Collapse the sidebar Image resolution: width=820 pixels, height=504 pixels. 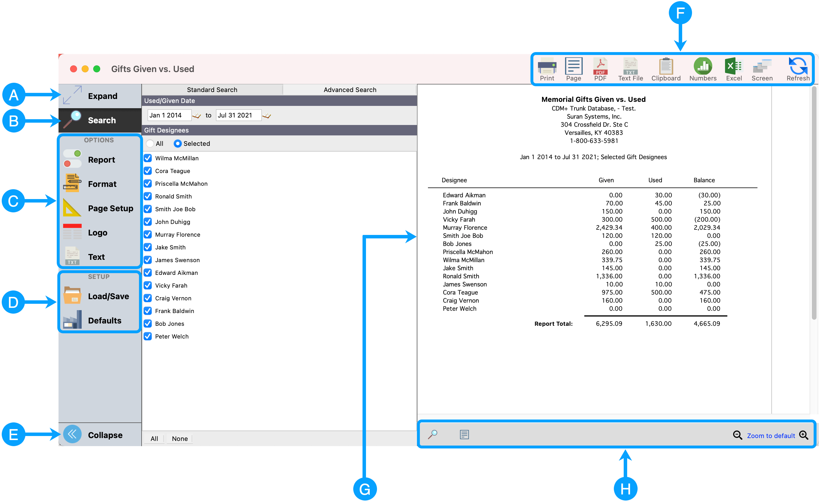(100, 435)
